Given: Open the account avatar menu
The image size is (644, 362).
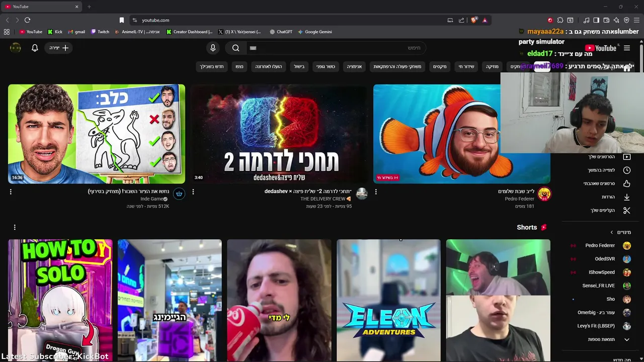Looking at the screenshot, I should tap(16, 48).
